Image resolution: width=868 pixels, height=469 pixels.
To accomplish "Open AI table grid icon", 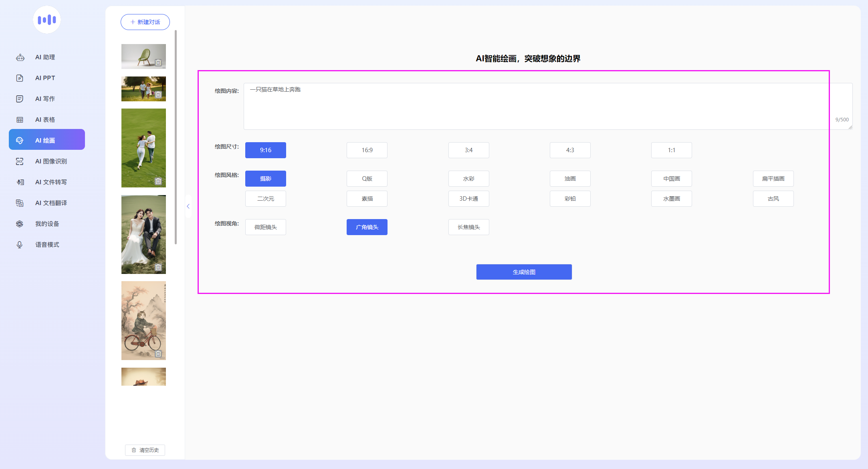I will (20, 120).
